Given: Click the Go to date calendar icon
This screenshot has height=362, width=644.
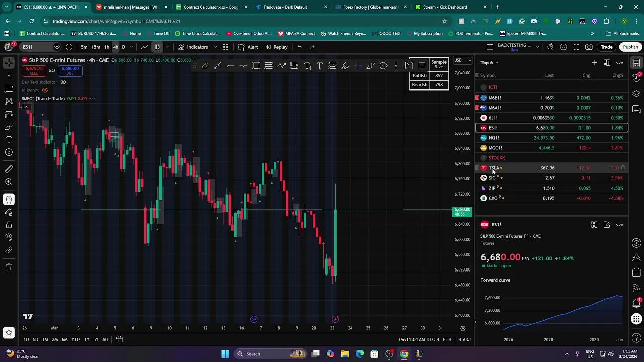Looking at the screenshot, I should (119, 339).
